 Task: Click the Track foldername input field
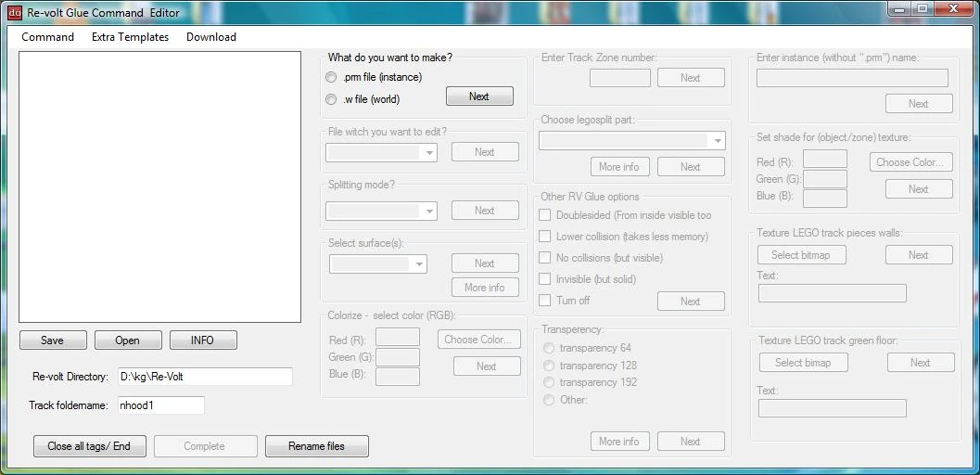point(161,405)
